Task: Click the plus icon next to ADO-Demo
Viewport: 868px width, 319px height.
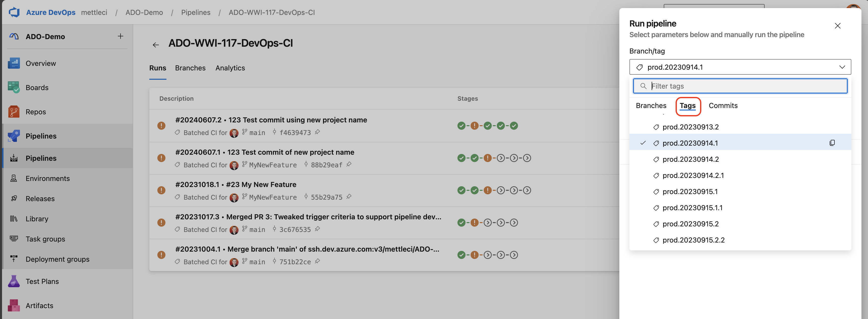Action: (x=120, y=36)
